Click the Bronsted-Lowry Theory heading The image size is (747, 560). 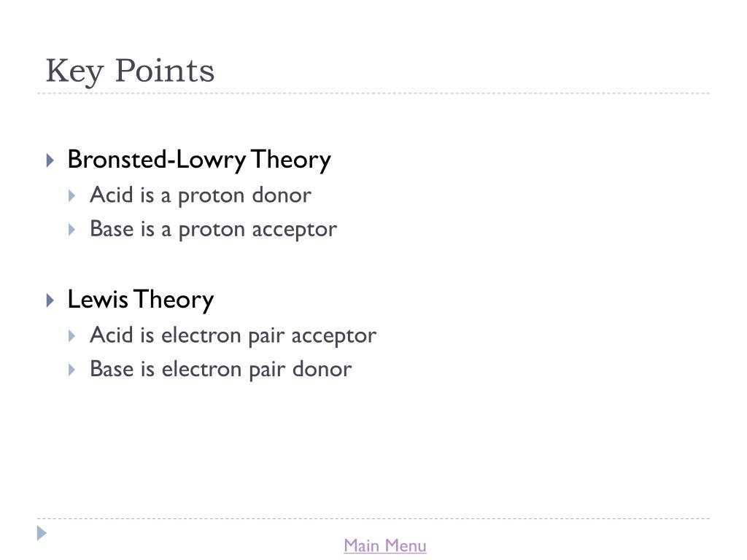click(x=199, y=160)
